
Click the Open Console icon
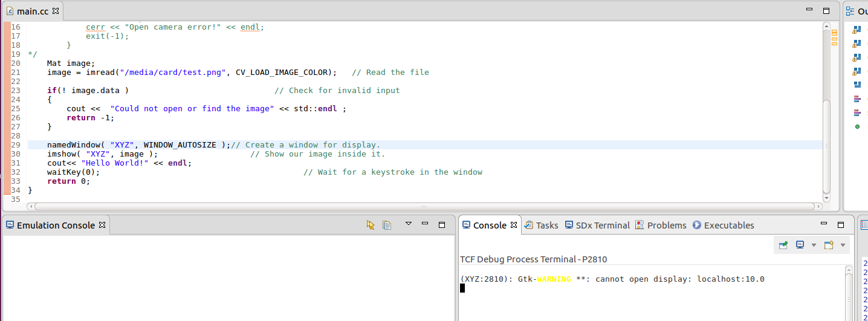point(829,245)
